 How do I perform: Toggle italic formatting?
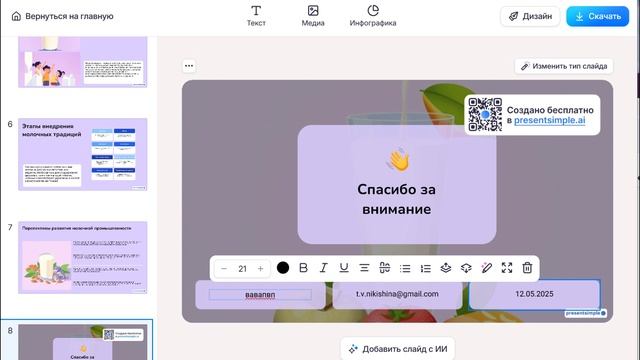pos(324,268)
